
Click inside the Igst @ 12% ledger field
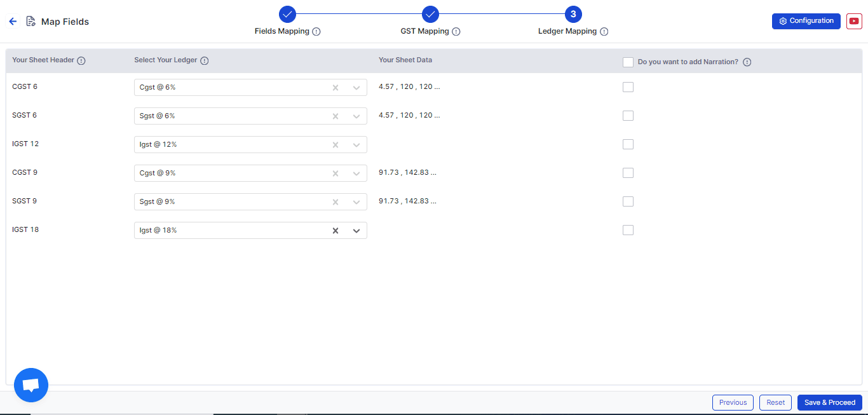tap(250, 145)
